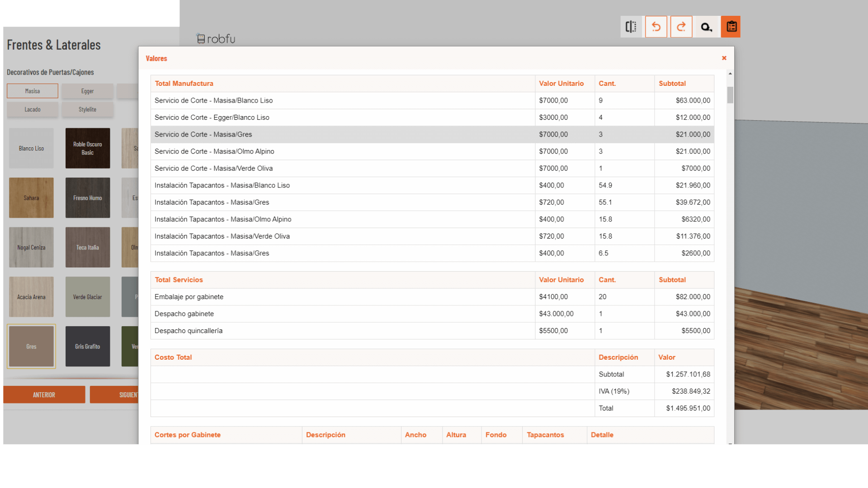Select the Masisa brand tab
The width and height of the screenshot is (868, 488).
[33, 91]
